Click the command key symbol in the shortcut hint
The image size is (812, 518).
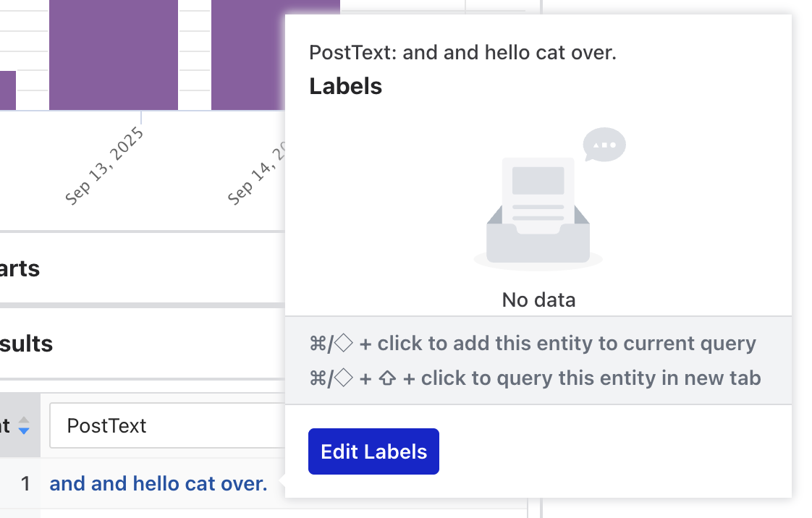[316, 343]
